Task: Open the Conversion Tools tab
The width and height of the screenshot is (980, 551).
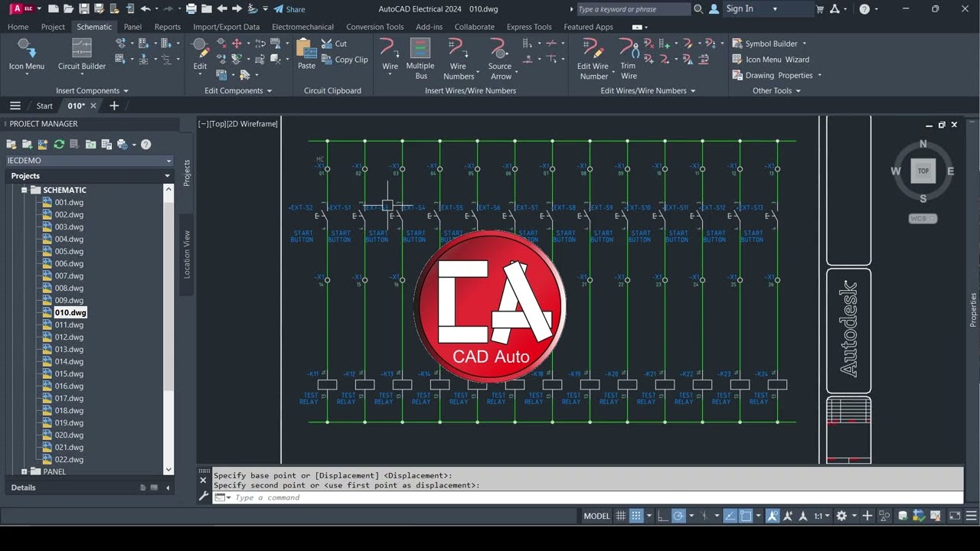Action: (x=375, y=27)
